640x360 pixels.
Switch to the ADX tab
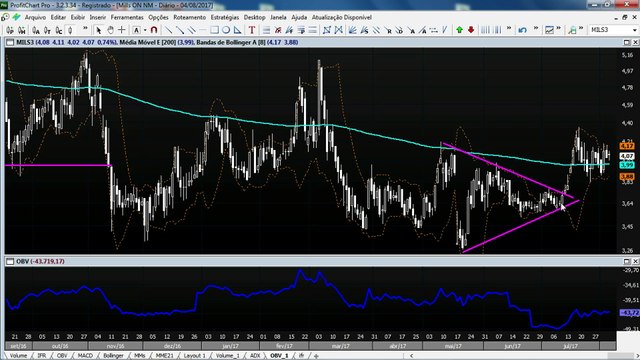pos(255,356)
